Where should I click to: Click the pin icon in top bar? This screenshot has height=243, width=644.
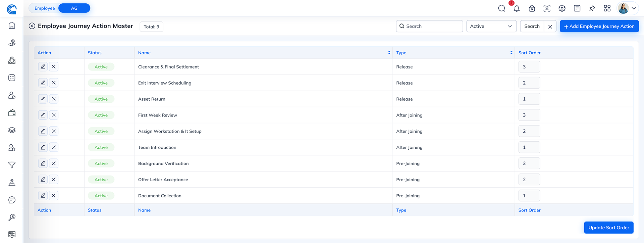(592, 8)
